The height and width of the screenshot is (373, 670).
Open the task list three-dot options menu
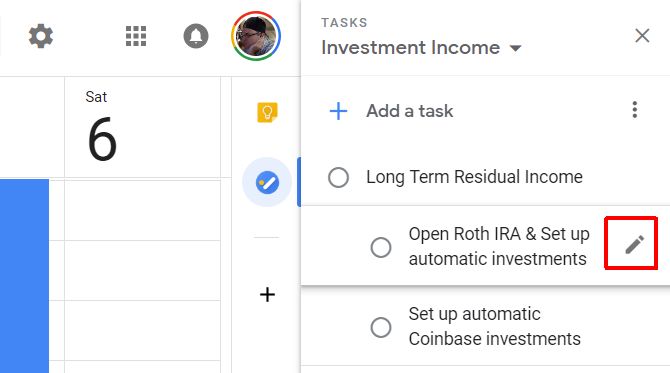(635, 110)
